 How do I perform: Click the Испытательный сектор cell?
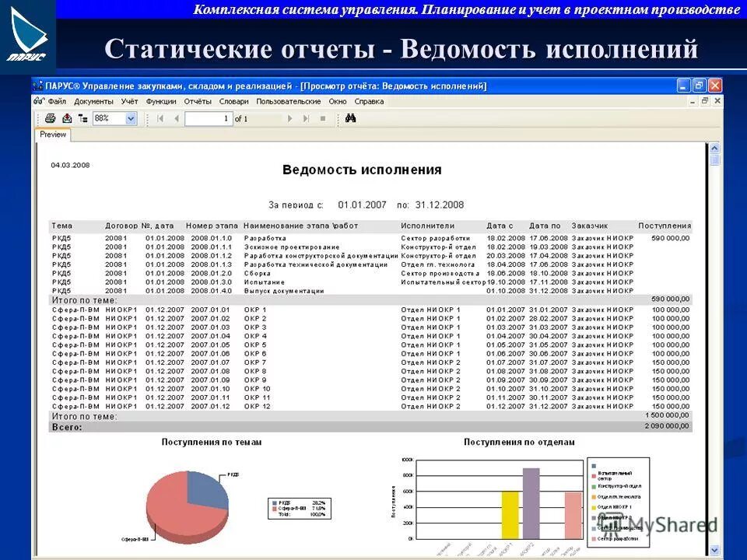(443, 282)
